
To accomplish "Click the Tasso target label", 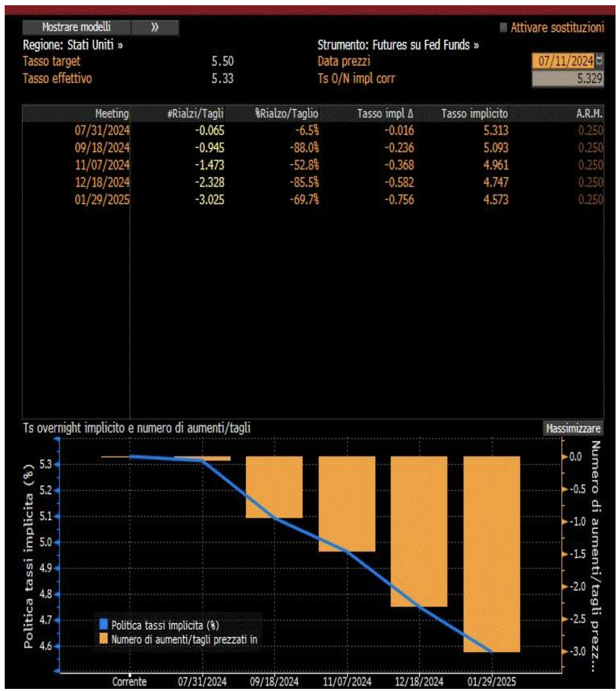I will (x=52, y=61).
